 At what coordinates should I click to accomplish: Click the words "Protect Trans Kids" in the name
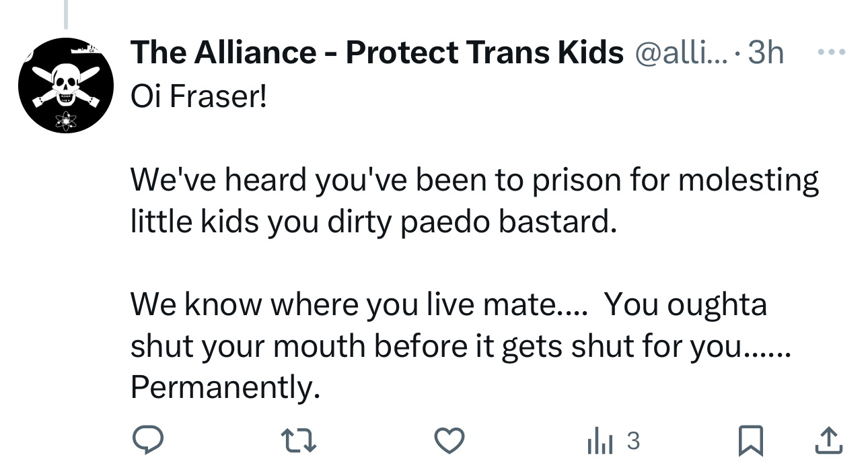click(484, 53)
